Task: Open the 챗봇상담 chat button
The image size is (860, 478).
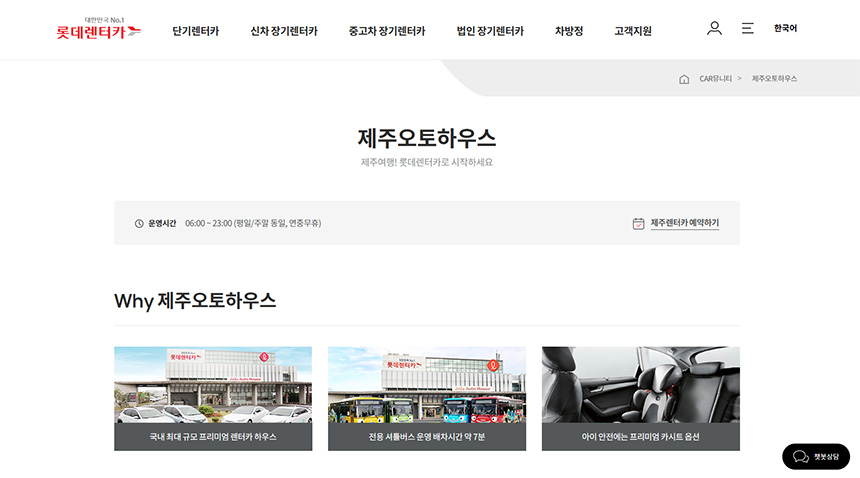Action: click(x=816, y=456)
